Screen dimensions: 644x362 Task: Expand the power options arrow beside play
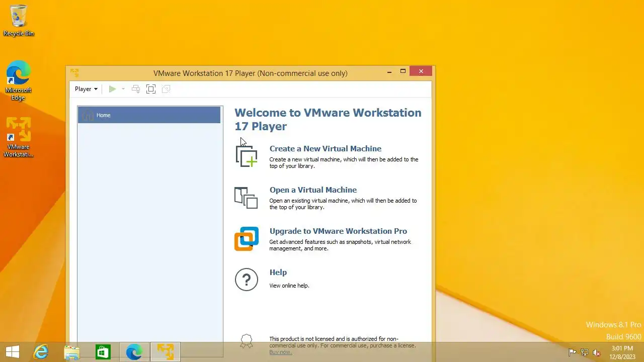[x=123, y=89]
